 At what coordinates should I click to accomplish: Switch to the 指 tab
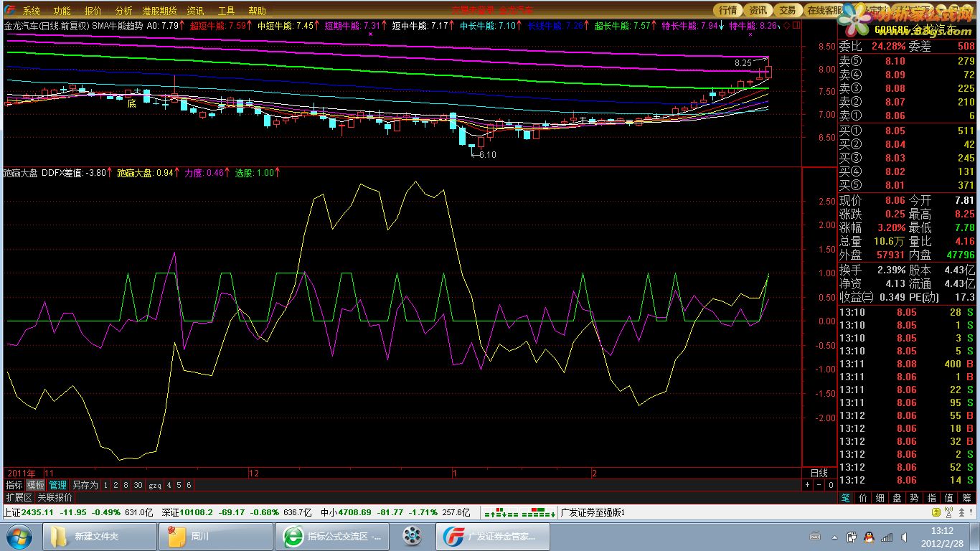[x=932, y=497]
